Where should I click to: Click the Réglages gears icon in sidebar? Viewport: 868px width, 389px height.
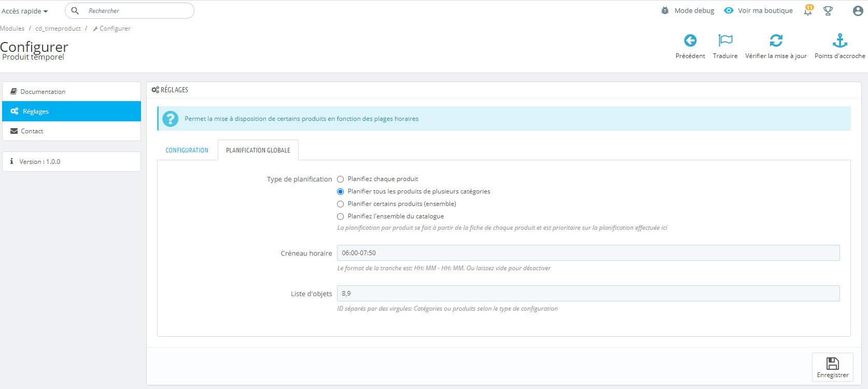tap(15, 112)
